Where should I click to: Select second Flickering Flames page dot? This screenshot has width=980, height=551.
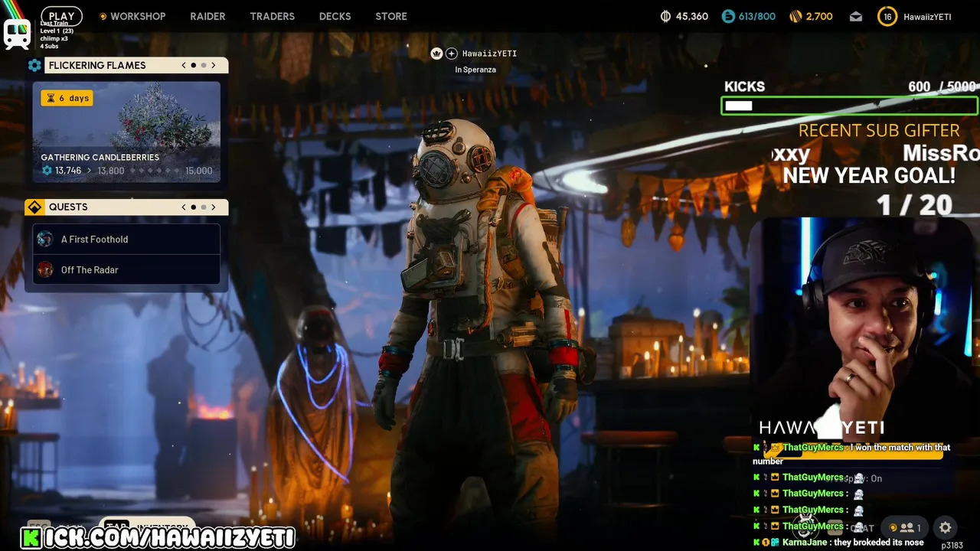pyautogui.click(x=204, y=65)
